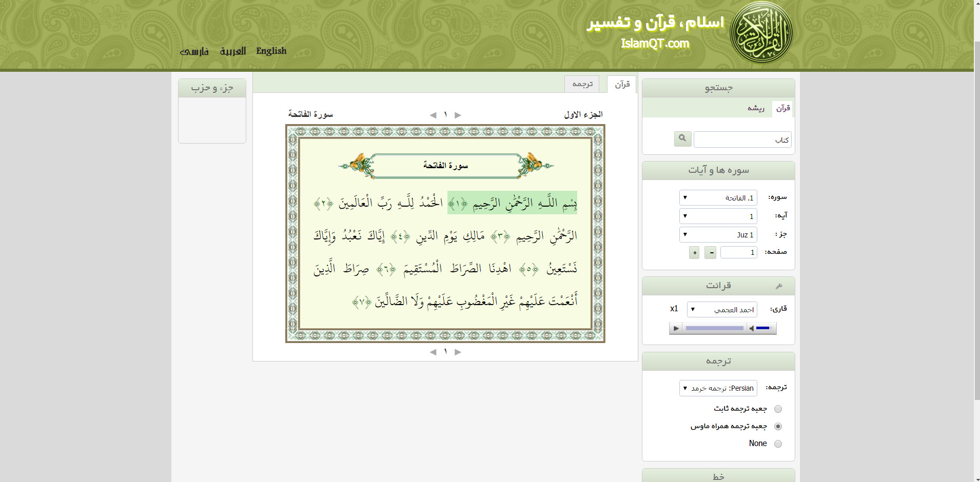The height and width of the screenshot is (482, 980).
Task: Open the Surah dropdown showing الفاتحة
Action: (718, 198)
